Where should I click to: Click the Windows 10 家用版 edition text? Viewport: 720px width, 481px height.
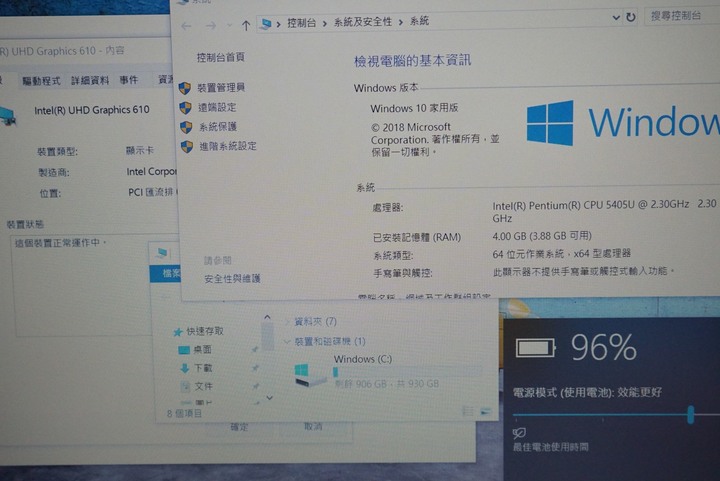point(414,108)
